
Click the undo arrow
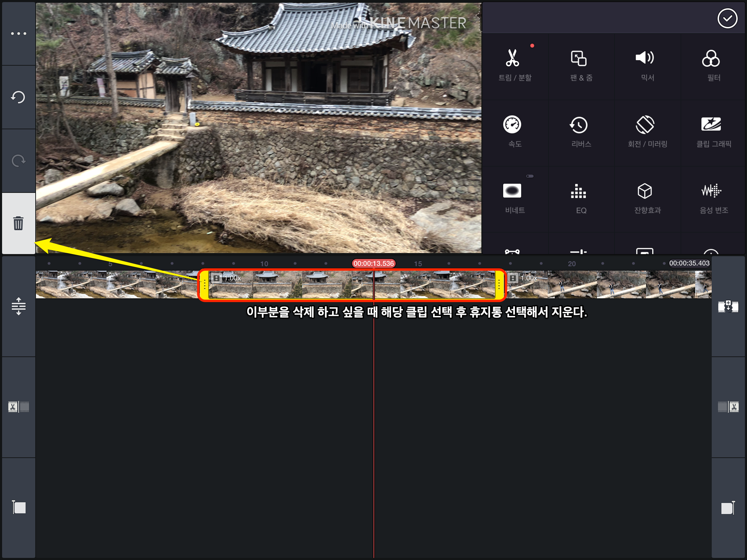point(18,97)
